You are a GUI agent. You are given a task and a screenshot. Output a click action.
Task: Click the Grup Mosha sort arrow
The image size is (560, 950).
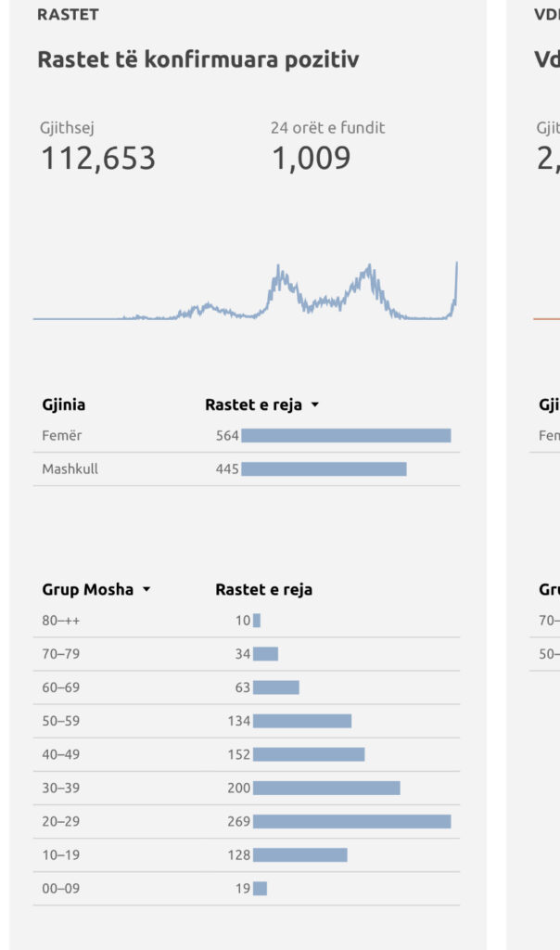coord(146,589)
